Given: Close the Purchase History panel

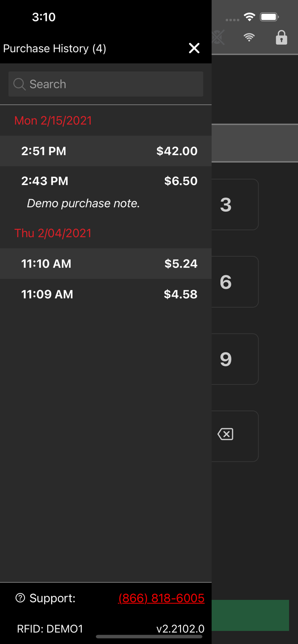Looking at the screenshot, I should (x=194, y=48).
